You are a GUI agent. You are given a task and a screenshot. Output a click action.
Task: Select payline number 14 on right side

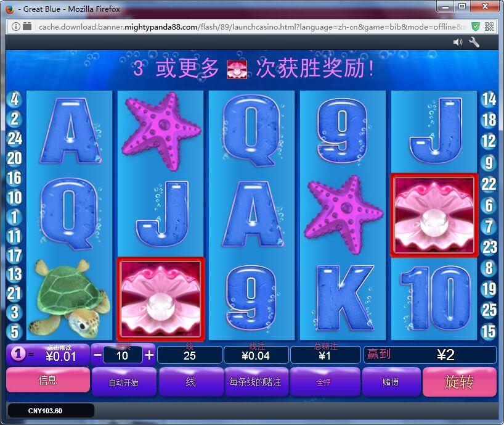[x=489, y=99]
